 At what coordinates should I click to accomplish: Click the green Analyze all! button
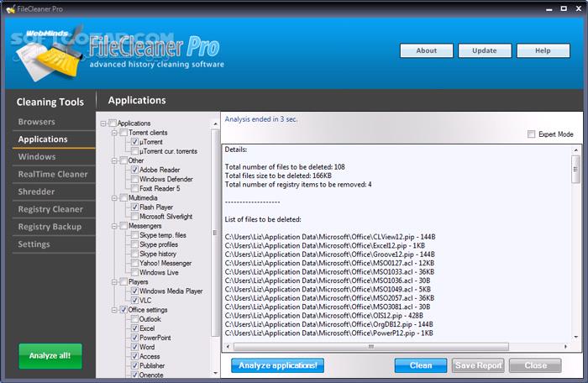[50, 355]
